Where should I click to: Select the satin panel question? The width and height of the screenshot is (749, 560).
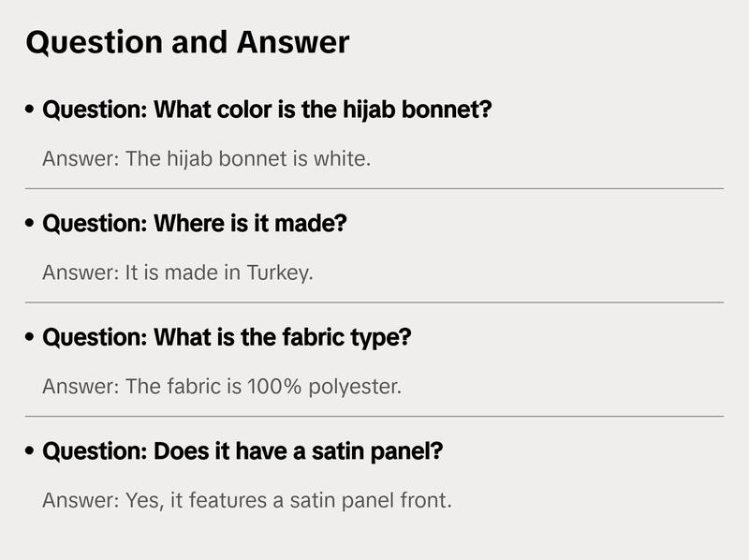[x=242, y=451]
